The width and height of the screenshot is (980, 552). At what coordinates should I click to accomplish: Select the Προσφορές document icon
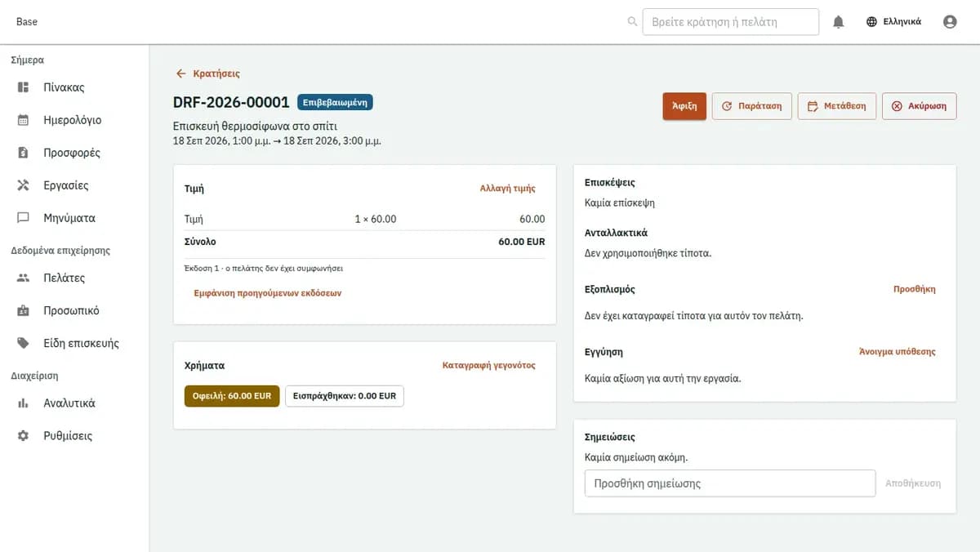[x=24, y=153]
